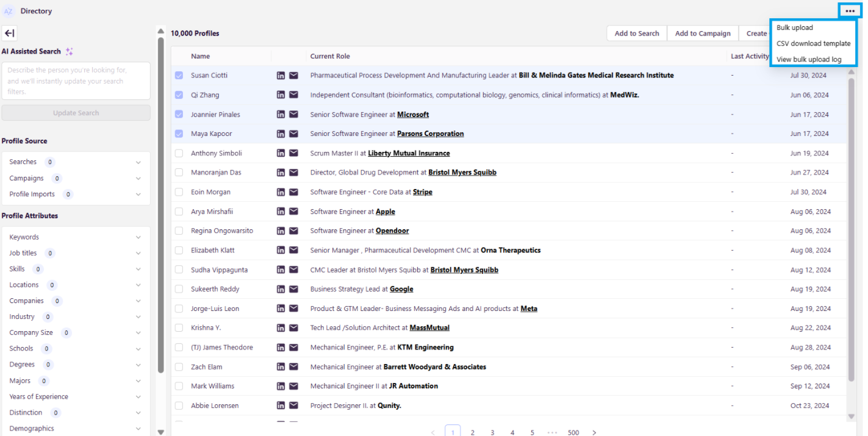This screenshot has width=868, height=436.
Task: Click the AI sparkle icon beside AI Assisted Search
Action: tap(70, 52)
